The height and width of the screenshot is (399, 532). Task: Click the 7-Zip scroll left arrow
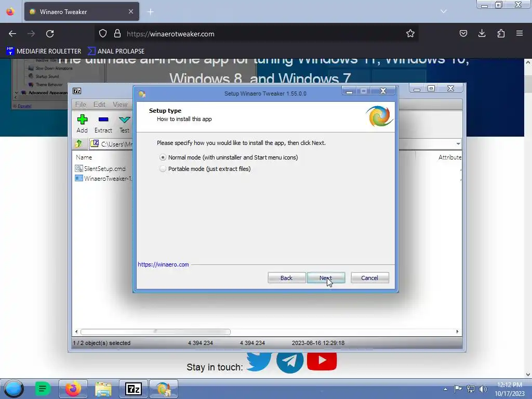[76, 331]
